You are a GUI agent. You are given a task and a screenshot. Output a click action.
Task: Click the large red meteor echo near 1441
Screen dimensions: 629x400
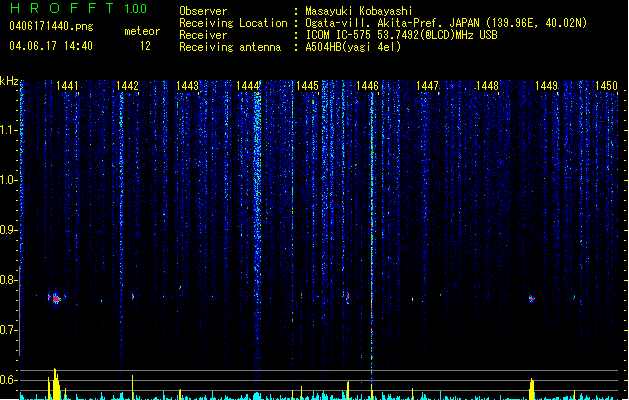click(x=56, y=299)
